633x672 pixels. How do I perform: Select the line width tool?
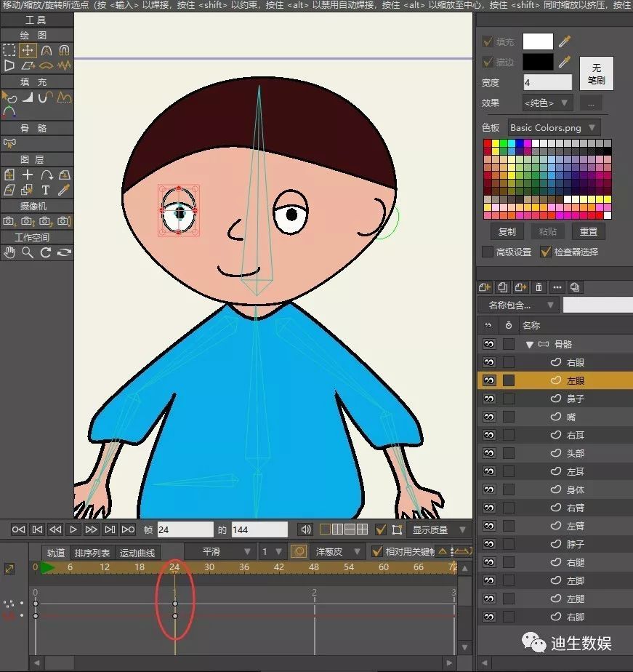point(28,97)
